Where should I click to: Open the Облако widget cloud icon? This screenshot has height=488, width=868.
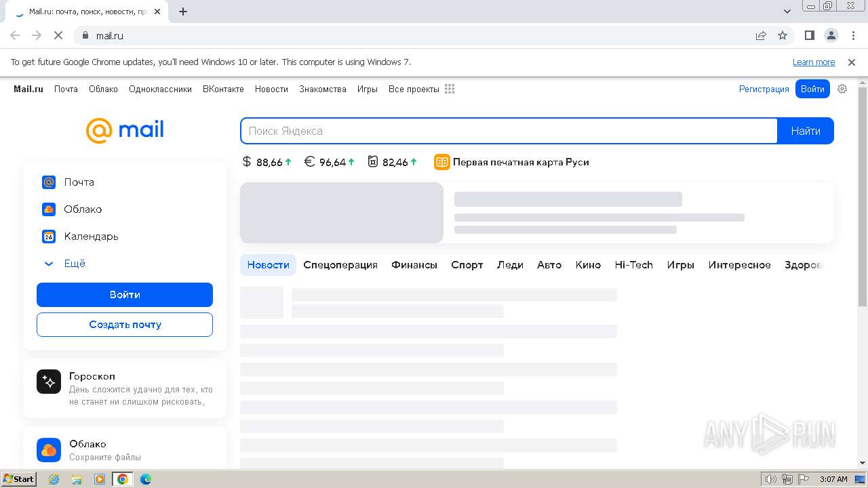click(x=49, y=450)
